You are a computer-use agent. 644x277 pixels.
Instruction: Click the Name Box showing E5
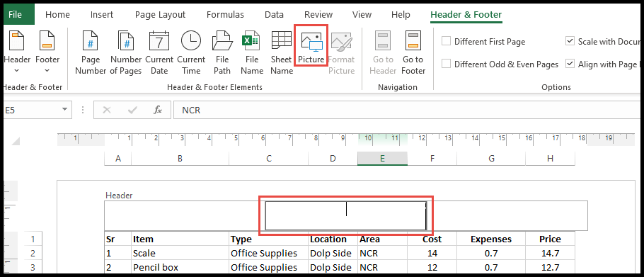click(31, 110)
